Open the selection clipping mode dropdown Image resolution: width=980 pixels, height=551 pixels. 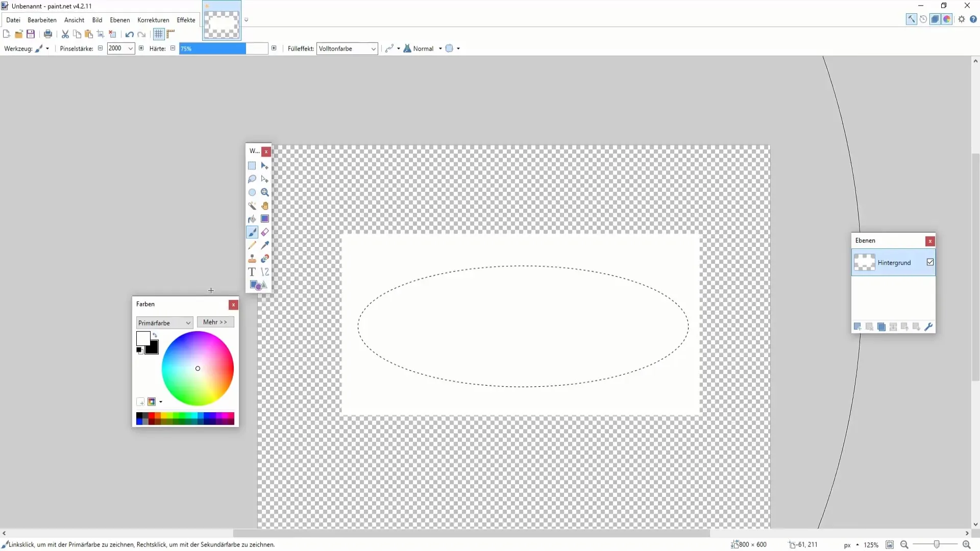(x=453, y=48)
